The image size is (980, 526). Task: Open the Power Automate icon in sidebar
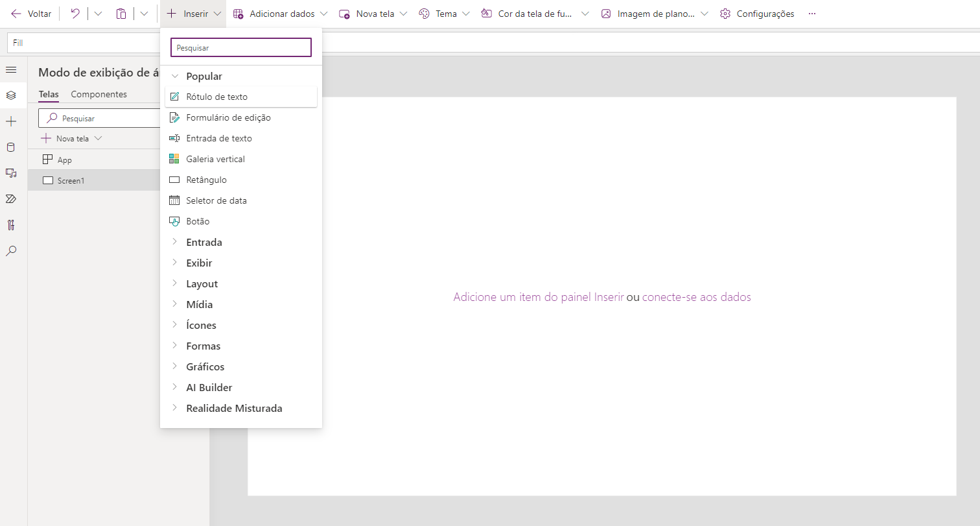point(11,199)
